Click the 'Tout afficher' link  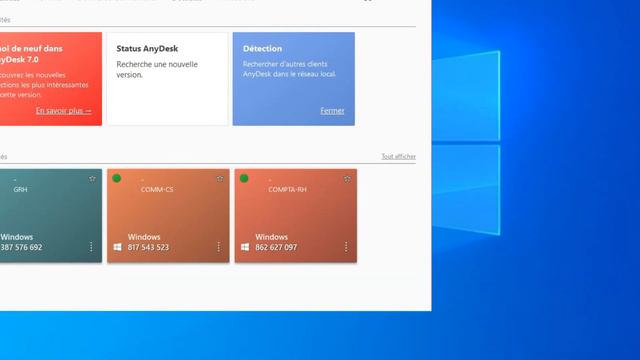(x=398, y=156)
